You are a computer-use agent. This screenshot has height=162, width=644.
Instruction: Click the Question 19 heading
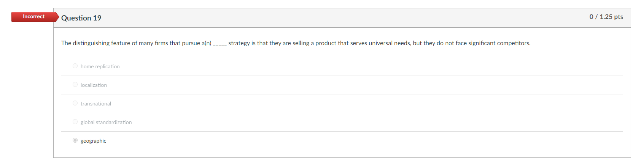(81, 18)
